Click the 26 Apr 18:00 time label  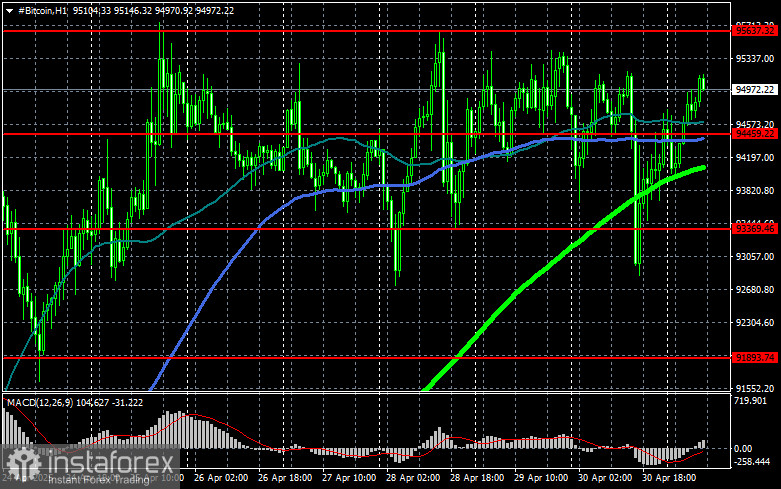pyautogui.click(x=285, y=478)
